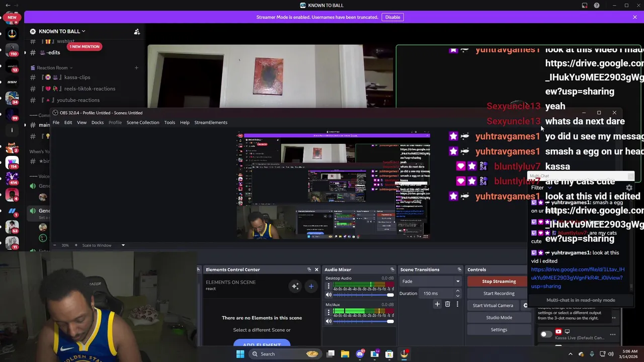Jump to 1 New Mention pill
This screenshot has width=644, height=362.
point(85,47)
